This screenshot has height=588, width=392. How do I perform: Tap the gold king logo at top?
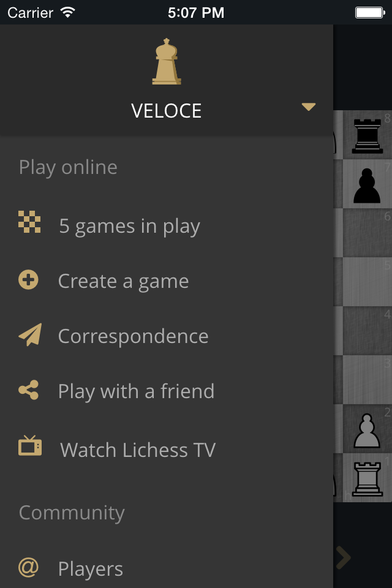coord(167,61)
